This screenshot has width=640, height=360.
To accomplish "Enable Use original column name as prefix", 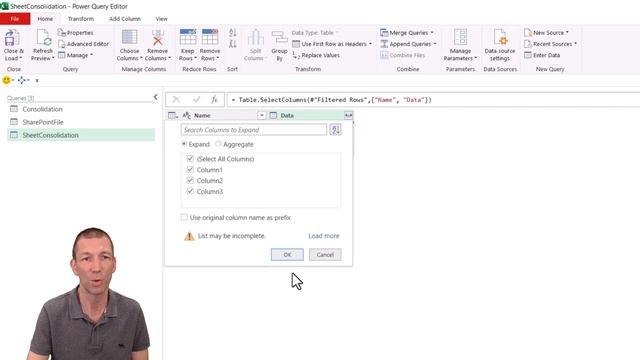I will pos(184,217).
